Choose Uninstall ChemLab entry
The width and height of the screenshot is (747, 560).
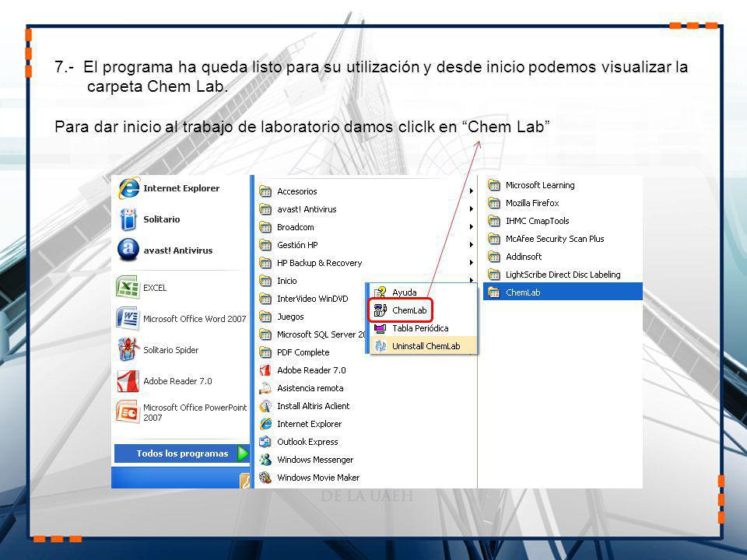tap(423, 346)
